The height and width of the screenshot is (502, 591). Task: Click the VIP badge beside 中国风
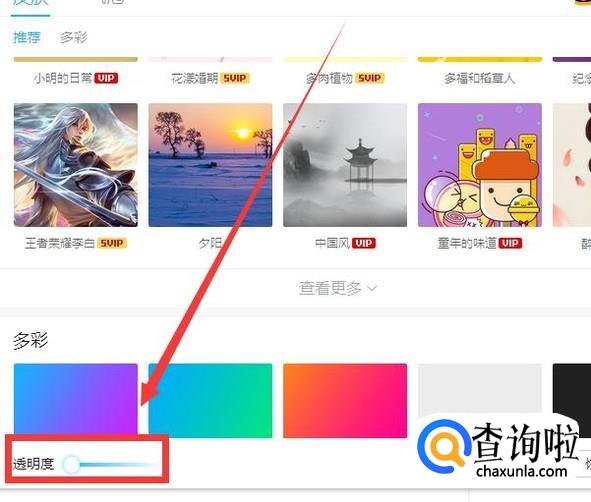(364, 243)
